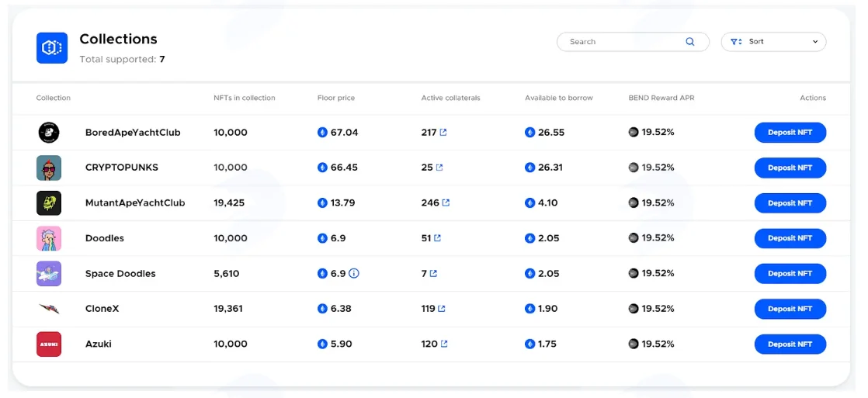Click 19.52% APR in Doodles row

(x=658, y=238)
